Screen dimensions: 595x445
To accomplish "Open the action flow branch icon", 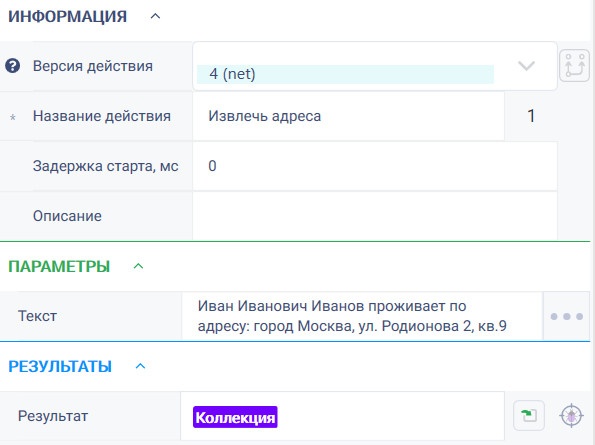I will click(x=575, y=66).
